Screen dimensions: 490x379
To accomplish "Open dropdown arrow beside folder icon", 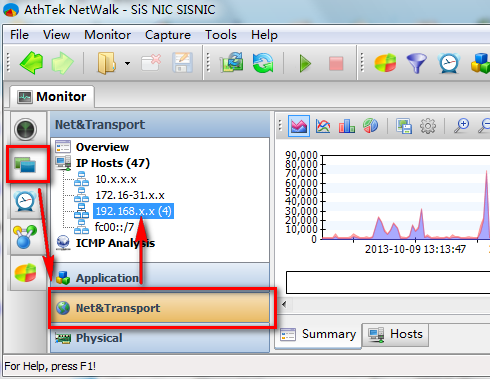I will tap(127, 63).
